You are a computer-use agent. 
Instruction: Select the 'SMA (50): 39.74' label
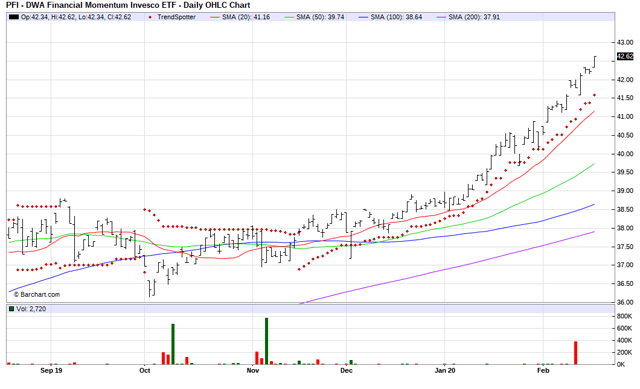(x=320, y=17)
